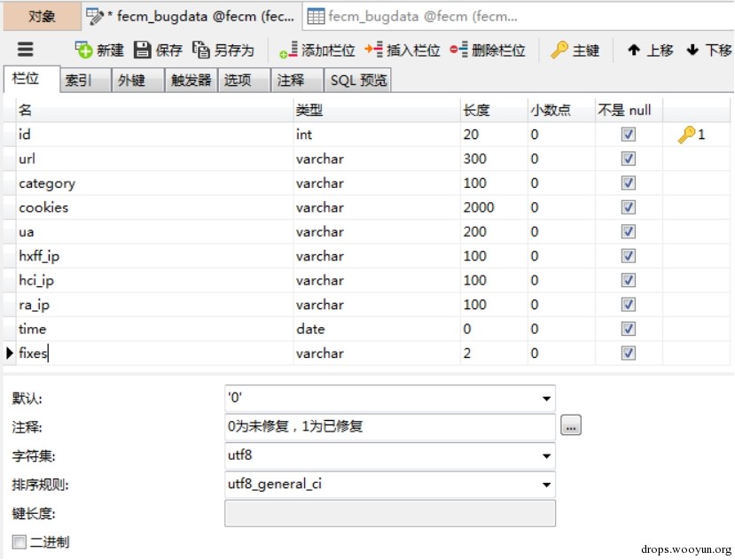Open 排序规则 utf8_general_ci dropdown
Viewport: 735px width, 560px height.
(546, 485)
